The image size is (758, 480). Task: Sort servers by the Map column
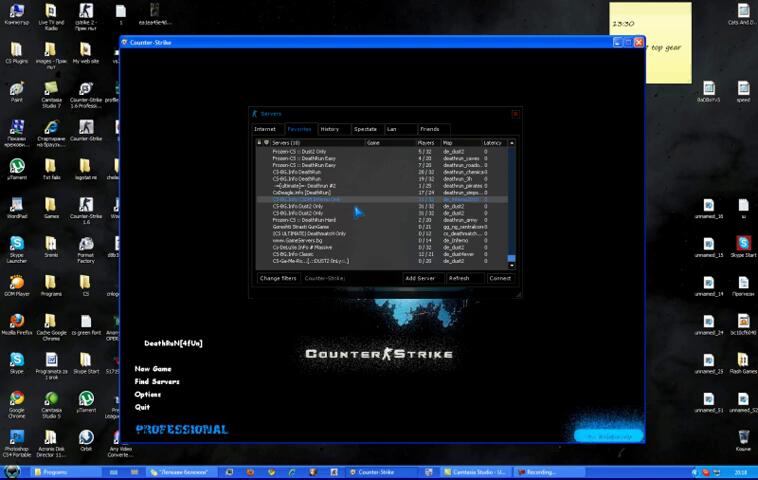click(x=458, y=143)
